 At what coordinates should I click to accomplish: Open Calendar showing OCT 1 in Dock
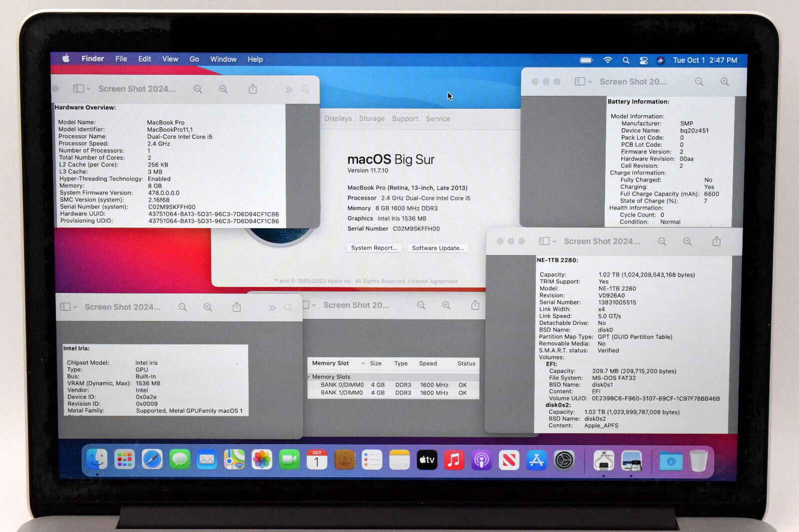pos(317,460)
